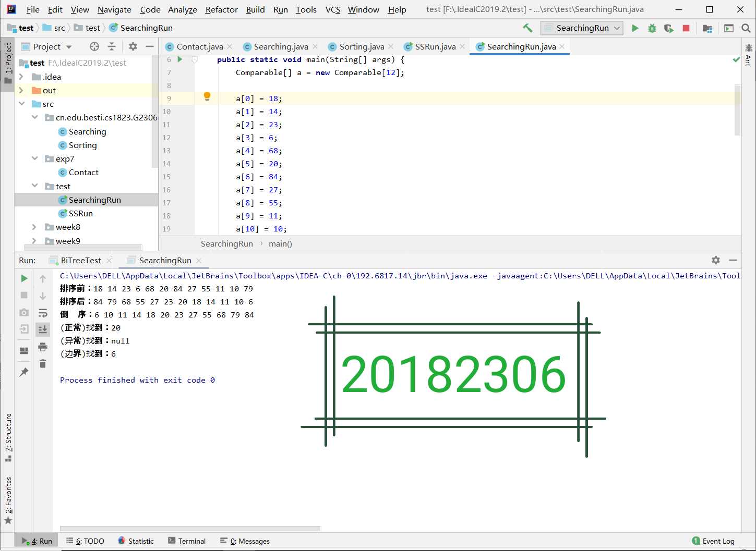Clear all console output with trash icon
Image resolution: width=756 pixels, height=551 pixels.
click(x=43, y=364)
